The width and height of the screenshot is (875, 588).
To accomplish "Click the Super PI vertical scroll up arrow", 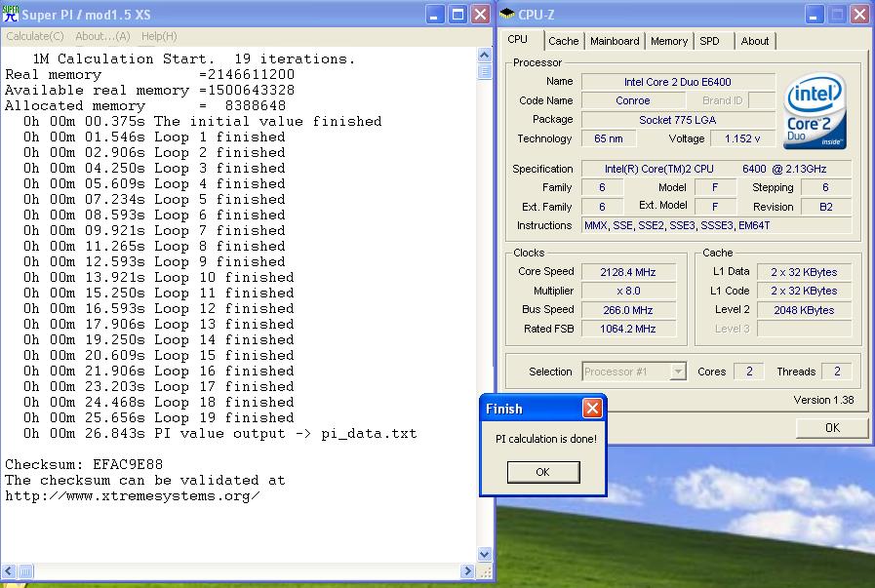I will click(x=485, y=55).
